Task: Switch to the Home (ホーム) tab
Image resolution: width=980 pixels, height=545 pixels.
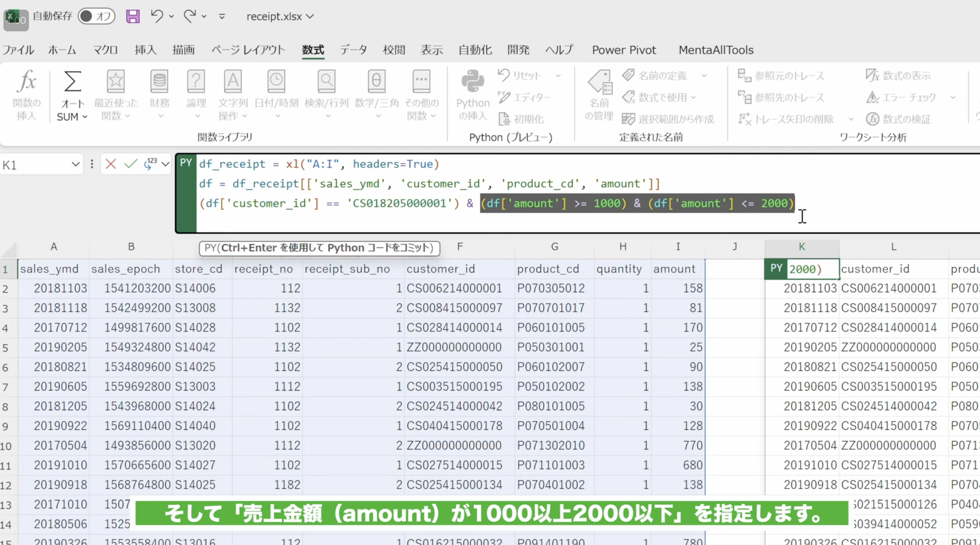Action: [62, 50]
